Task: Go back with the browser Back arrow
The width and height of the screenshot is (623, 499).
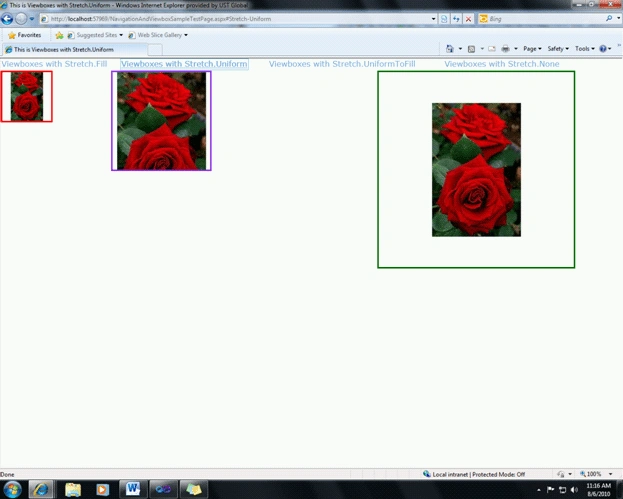Action: pyautogui.click(x=7, y=19)
